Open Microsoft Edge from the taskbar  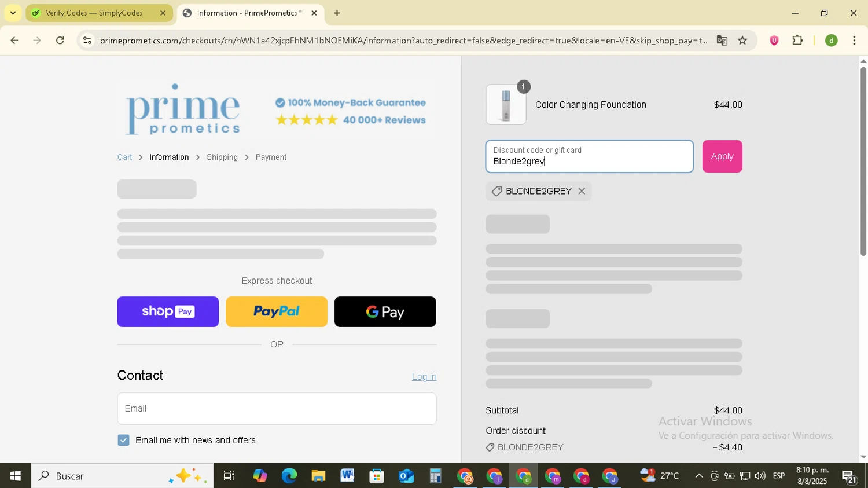[x=289, y=476]
